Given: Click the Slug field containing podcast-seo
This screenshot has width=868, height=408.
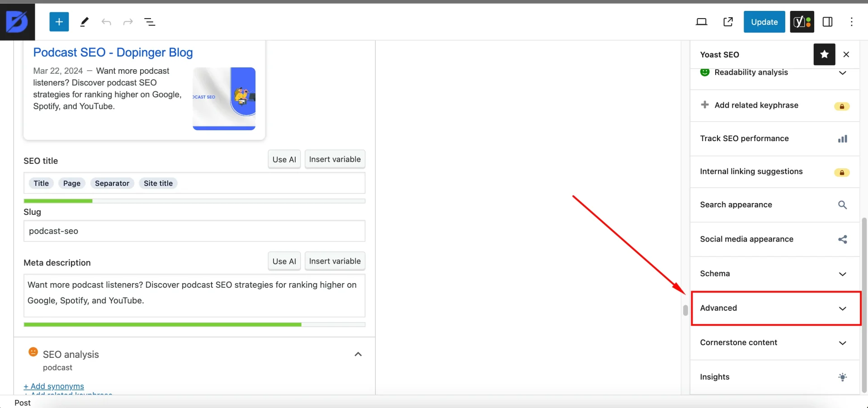Looking at the screenshot, I should click(x=194, y=231).
